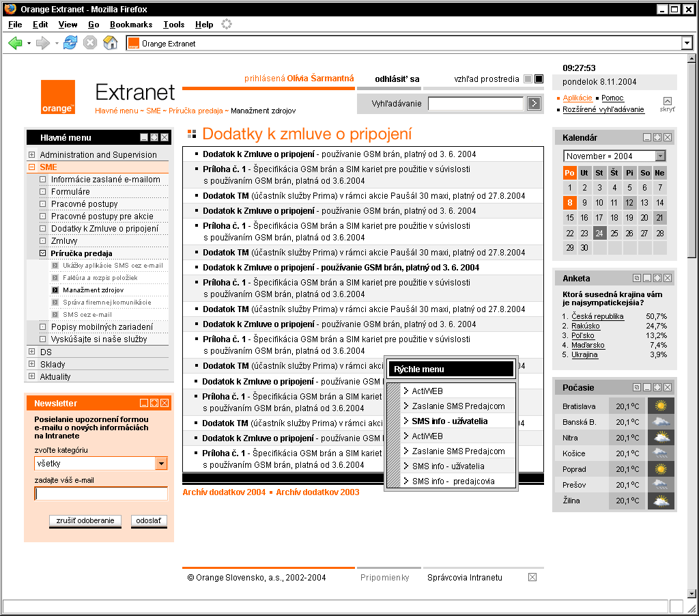Viewport: 699px width, 616px height.
Task: Open the browser Home icon
Action: coord(110,43)
